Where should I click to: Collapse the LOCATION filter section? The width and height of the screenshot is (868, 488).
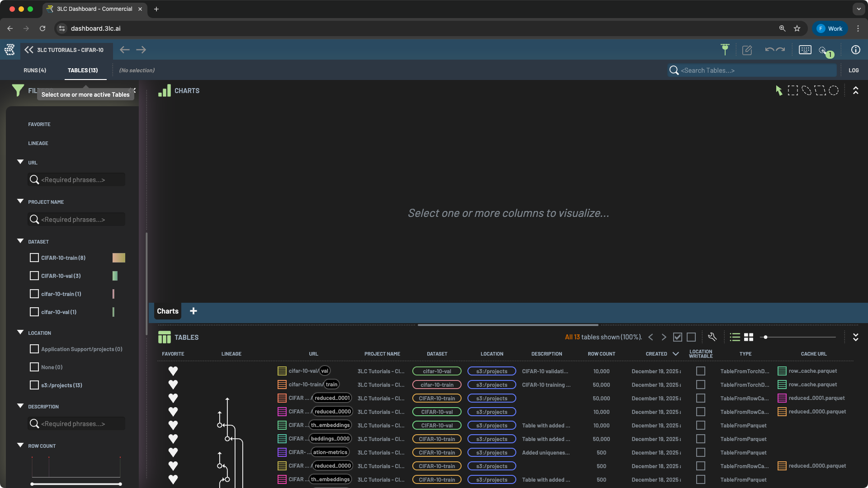pyautogui.click(x=20, y=333)
